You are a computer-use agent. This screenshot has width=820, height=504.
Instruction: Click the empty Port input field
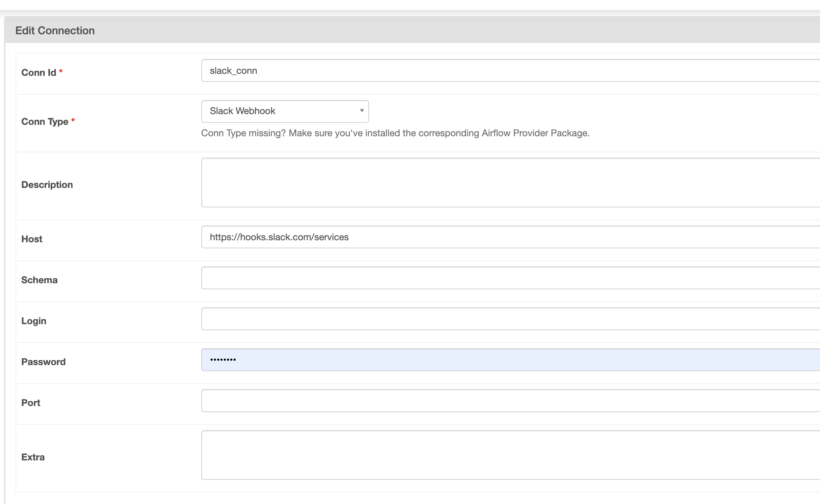[x=510, y=401]
